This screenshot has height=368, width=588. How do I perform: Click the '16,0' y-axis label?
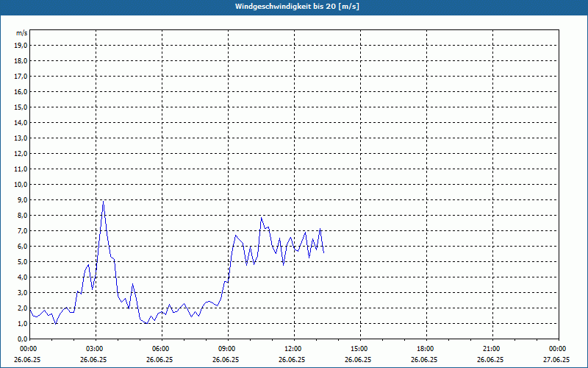point(21,91)
